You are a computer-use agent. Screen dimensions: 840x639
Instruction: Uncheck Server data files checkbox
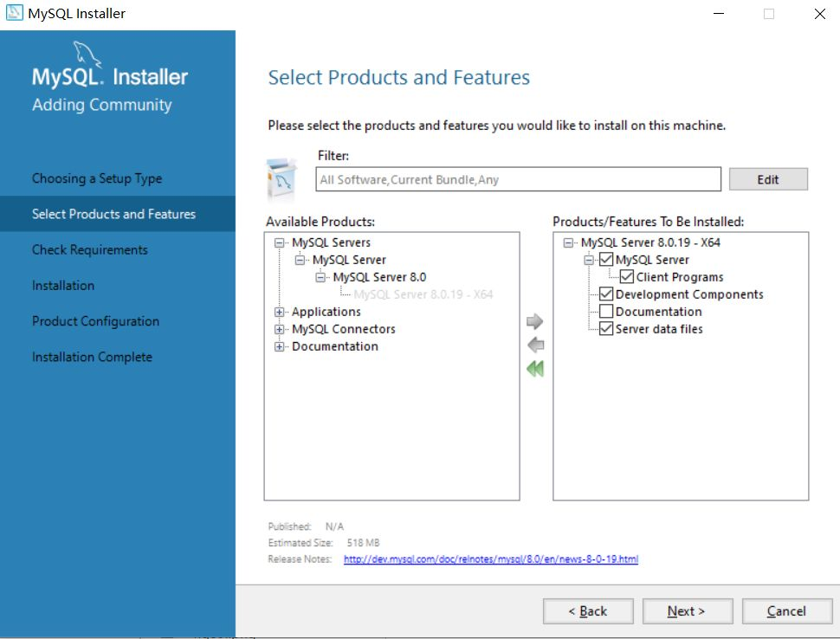coord(606,328)
